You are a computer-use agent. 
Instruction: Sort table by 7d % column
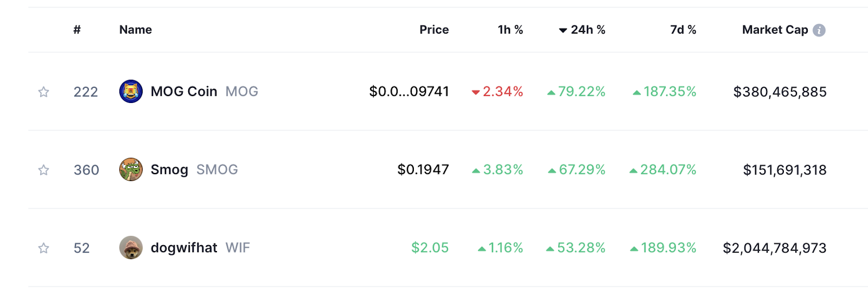click(x=683, y=30)
